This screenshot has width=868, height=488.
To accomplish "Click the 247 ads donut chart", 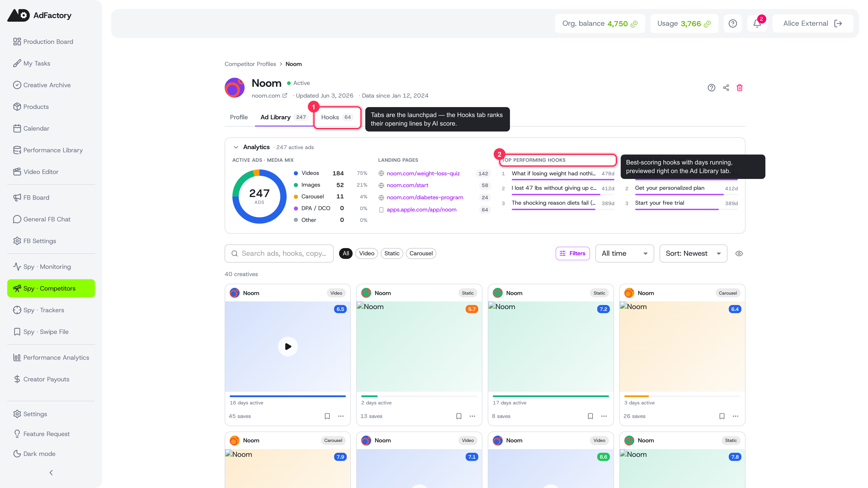I will [x=259, y=196].
